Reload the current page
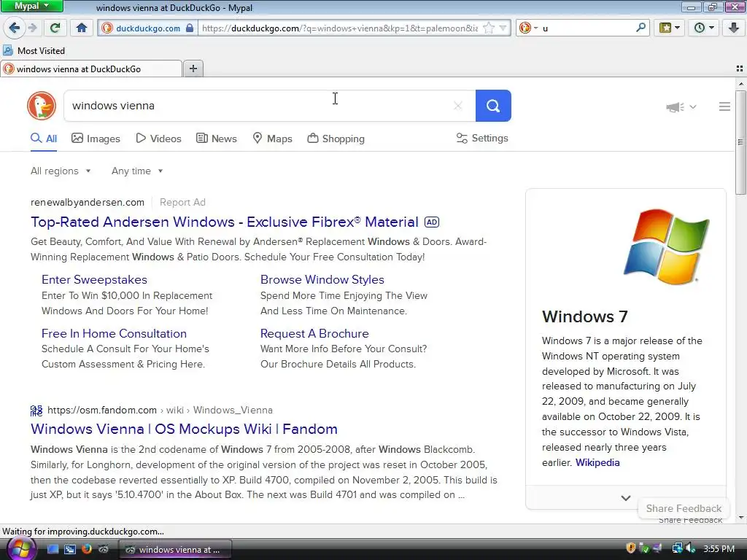 coord(55,28)
